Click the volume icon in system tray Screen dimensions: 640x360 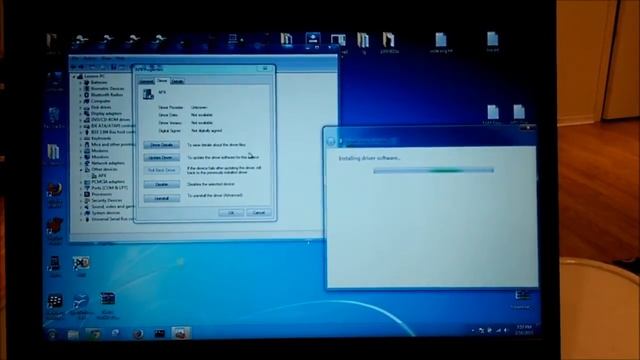pos(506,330)
